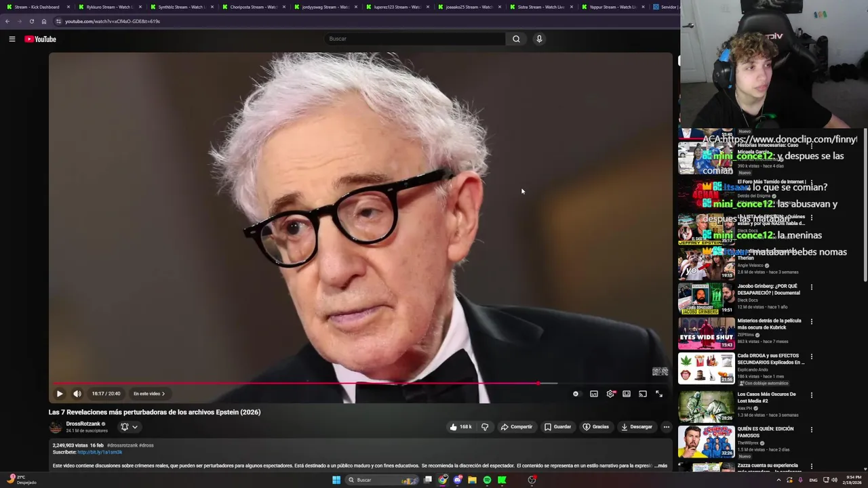Start voice search with the microphone icon
868x488 pixels.
tap(539, 39)
